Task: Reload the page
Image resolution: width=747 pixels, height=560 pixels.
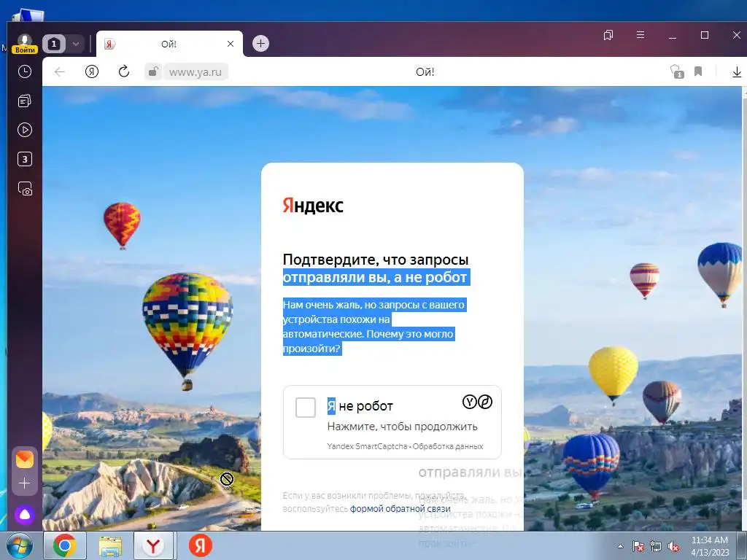Action: point(124,72)
